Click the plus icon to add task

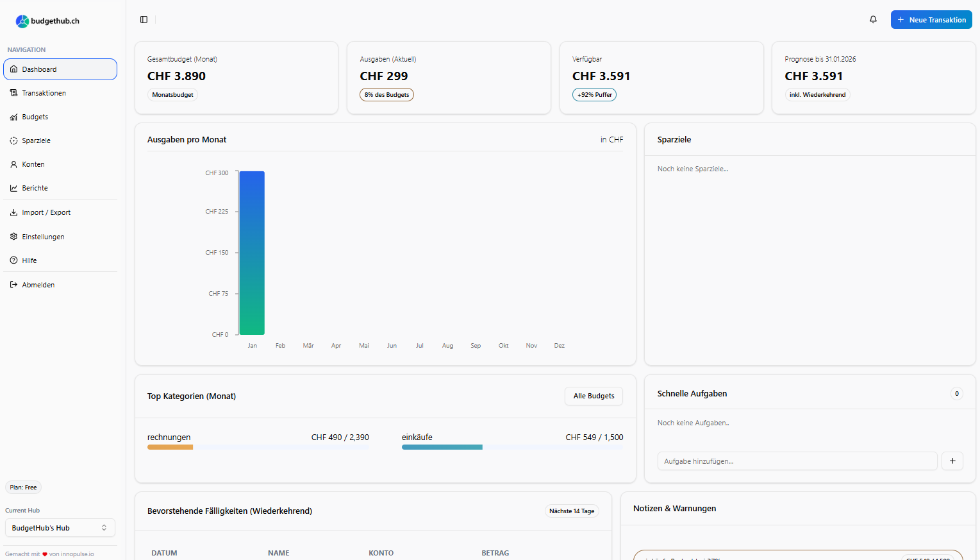952,461
